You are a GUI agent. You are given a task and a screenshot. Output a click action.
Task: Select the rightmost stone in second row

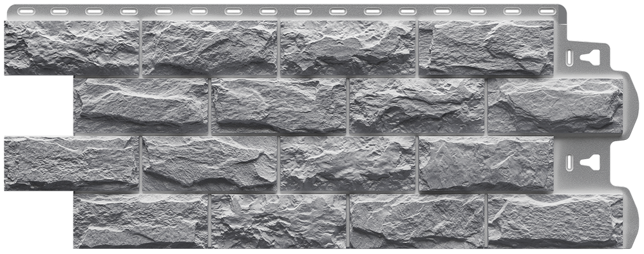[555, 106]
